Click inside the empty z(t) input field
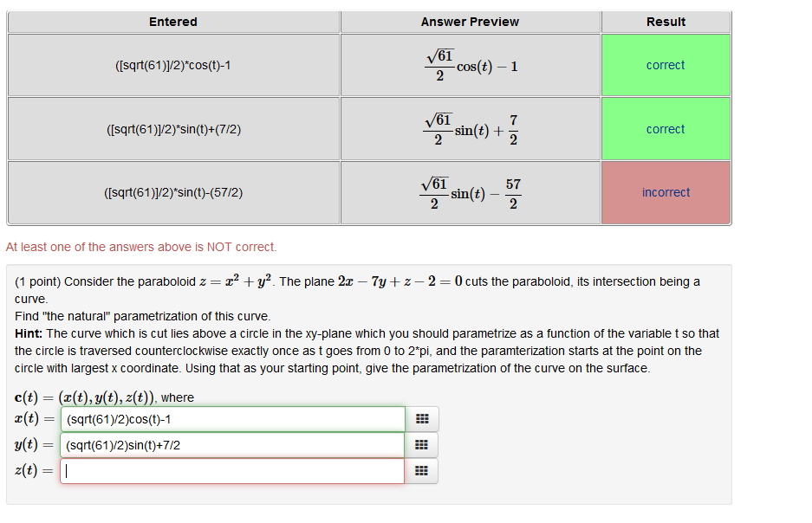This screenshot has height=523, width=812. pos(230,470)
